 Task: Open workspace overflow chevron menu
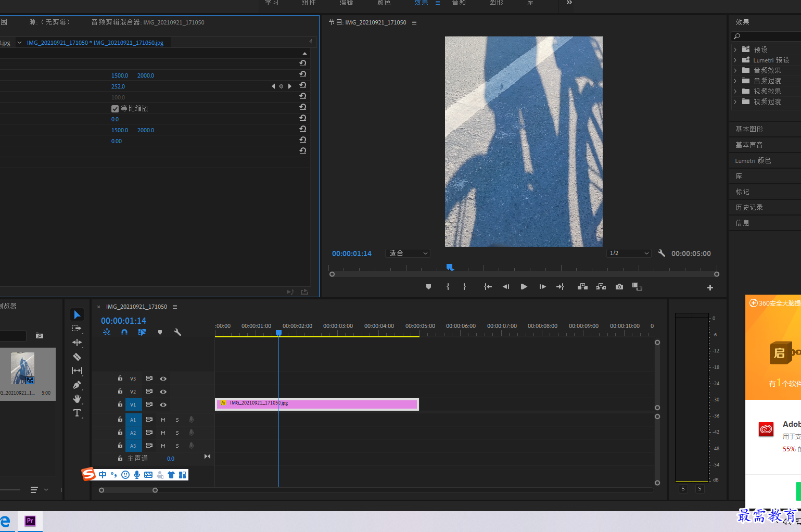coord(569,3)
